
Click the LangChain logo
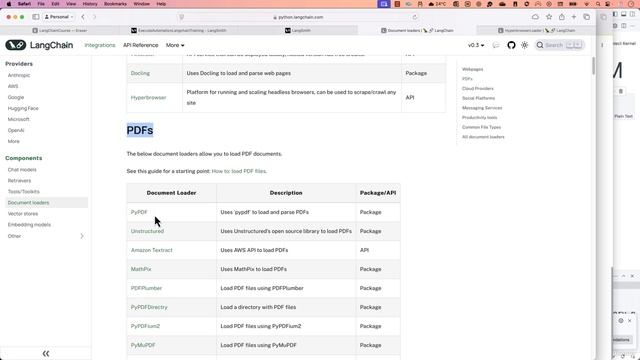[39, 45]
